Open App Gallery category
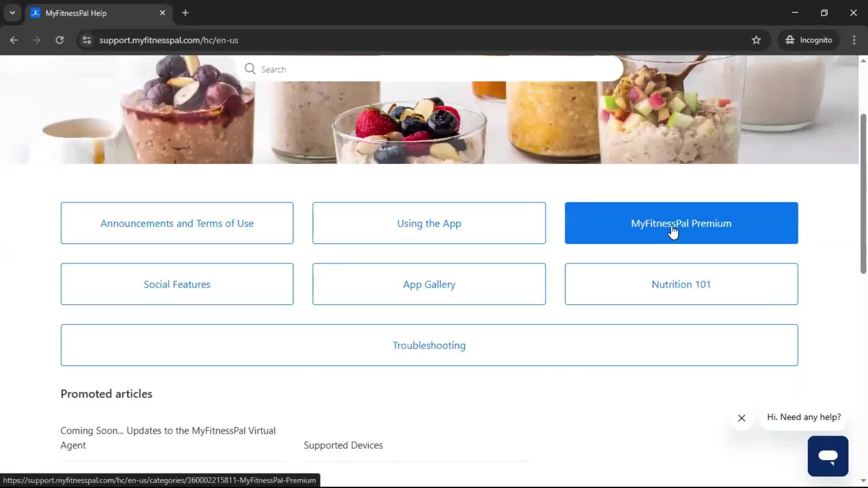 pos(429,284)
